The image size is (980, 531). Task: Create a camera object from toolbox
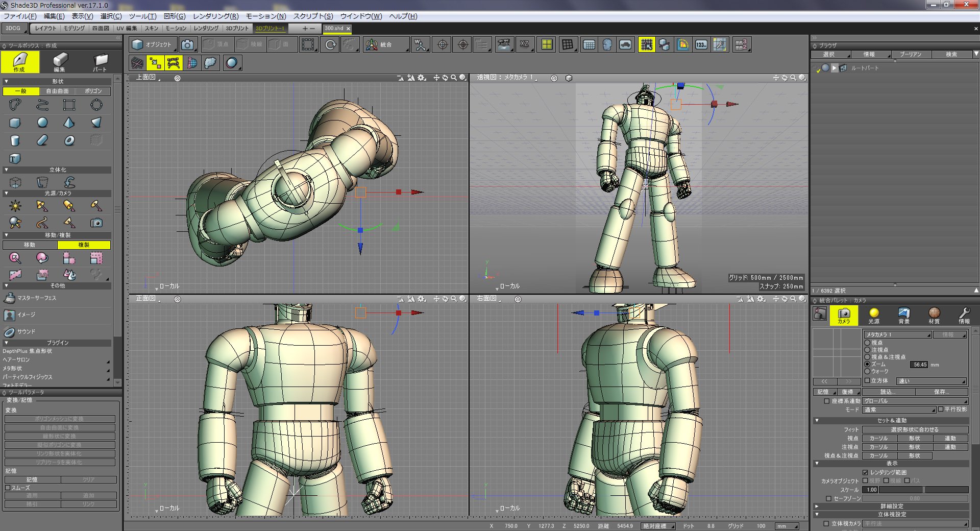click(x=96, y=223)
